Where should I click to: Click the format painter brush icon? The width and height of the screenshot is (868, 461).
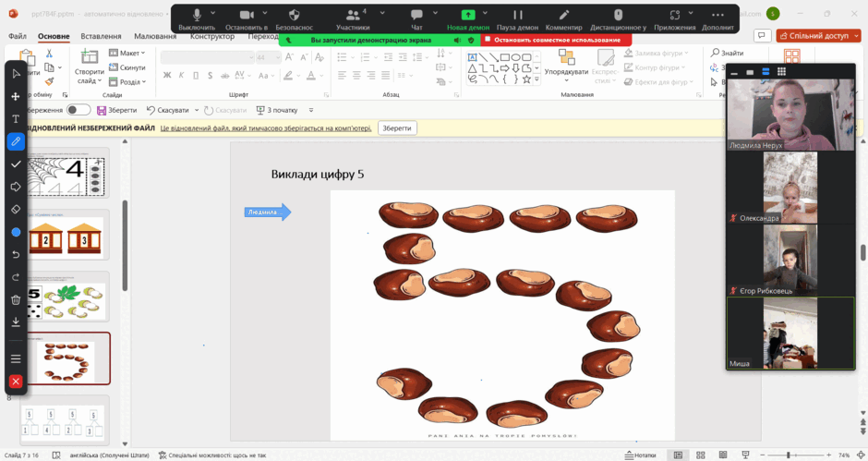pyautogui.click(x=49, y=82)
